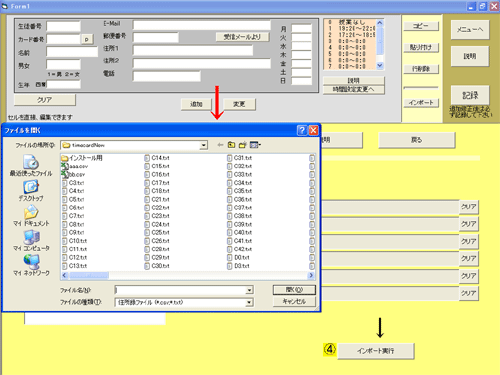The height and width of the screenshot is (375, 500).
Task: Click the 生徒番号 input field
Action: (x=63, y=26)
